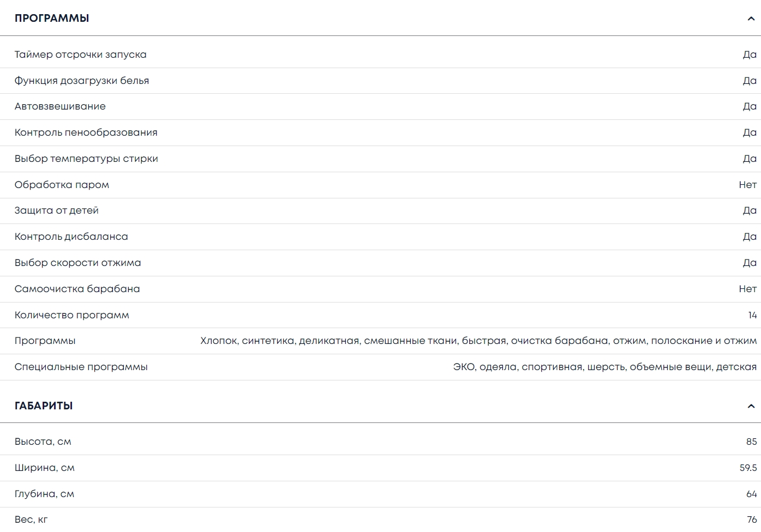Click the programs count value 14
The image size is (761, 532).
[x=752, y=315]
